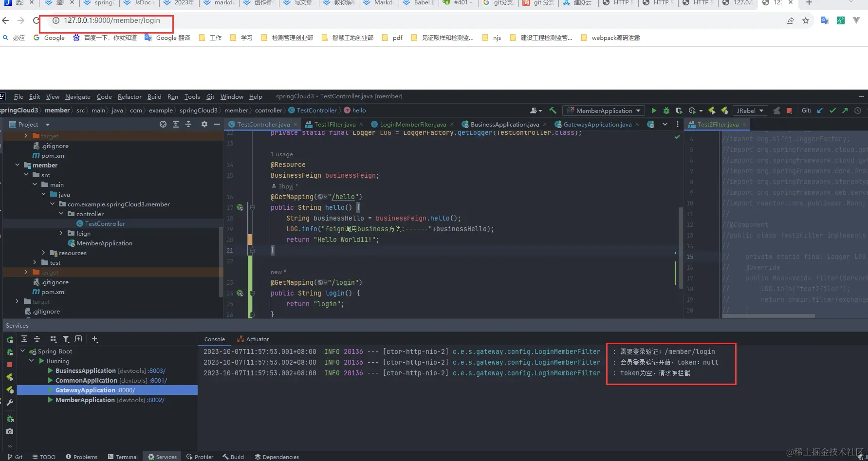This screenshot has width=868, height=461.
Task: Add service plus icon
Action: click(x=95, y=339)
